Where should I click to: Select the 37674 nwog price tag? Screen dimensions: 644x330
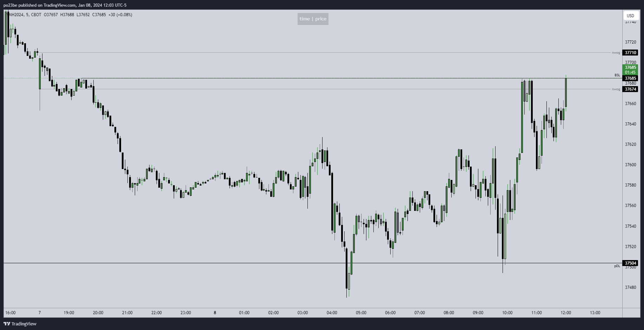(631, 89)
